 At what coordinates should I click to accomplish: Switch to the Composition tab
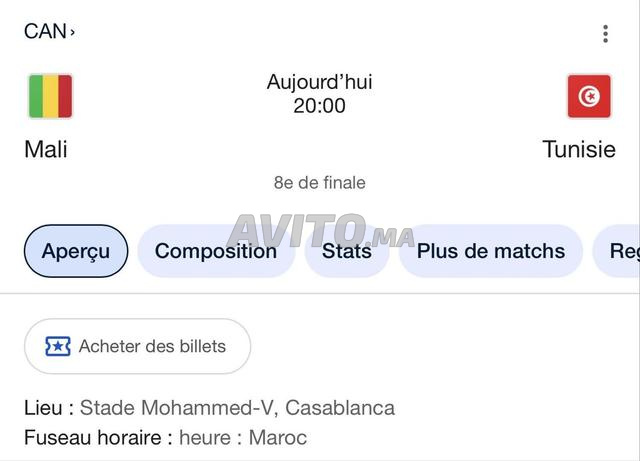click(215, 251)
